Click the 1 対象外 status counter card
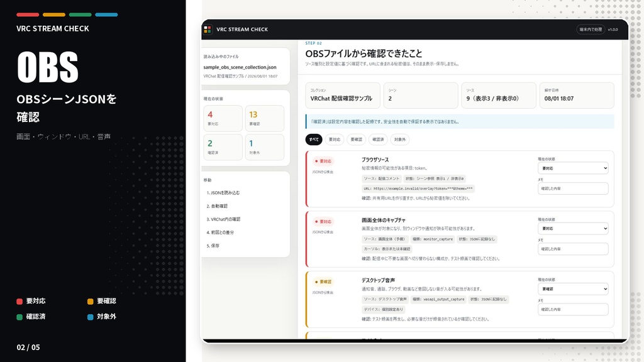644x362 pixels. point(265,147)
